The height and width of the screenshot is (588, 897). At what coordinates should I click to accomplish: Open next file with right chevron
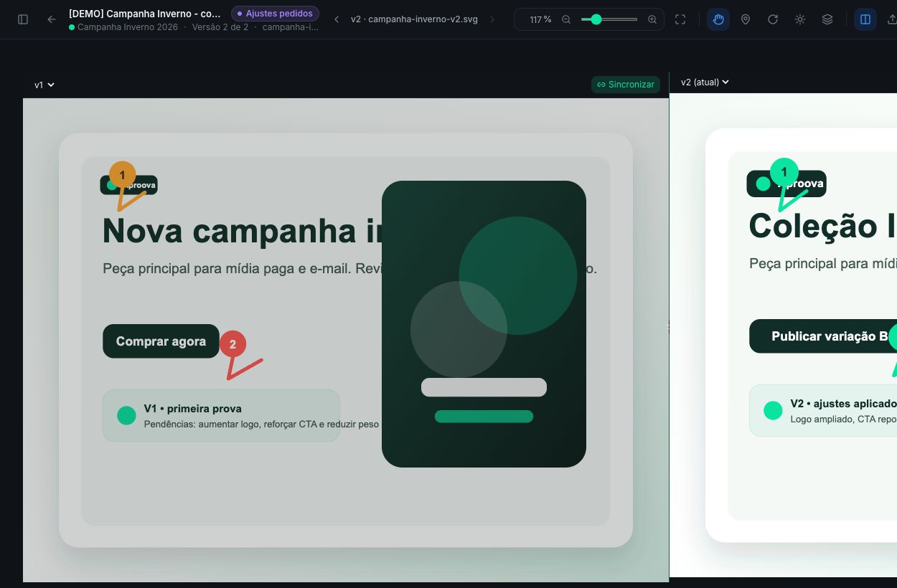click(x=492, y=19)
